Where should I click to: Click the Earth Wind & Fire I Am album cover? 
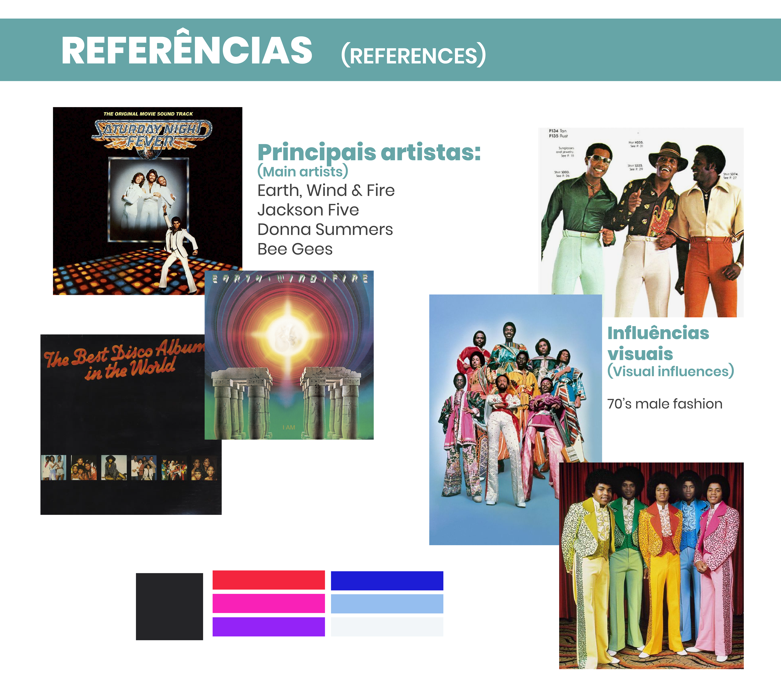pos(289,355)
